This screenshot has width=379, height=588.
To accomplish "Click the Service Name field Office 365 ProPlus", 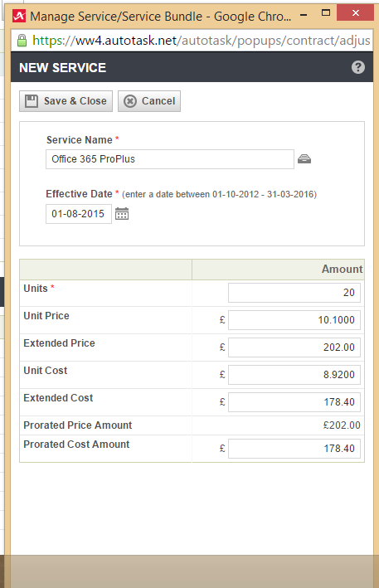I will point(170,159).
